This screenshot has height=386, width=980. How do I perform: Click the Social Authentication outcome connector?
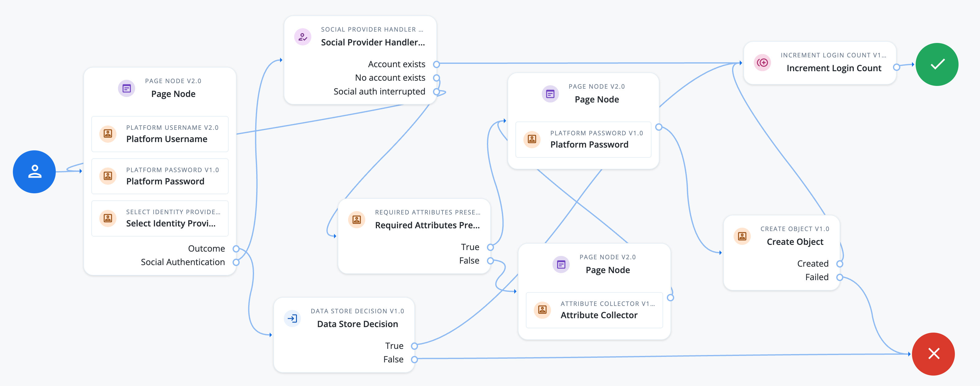coord(236,263)
